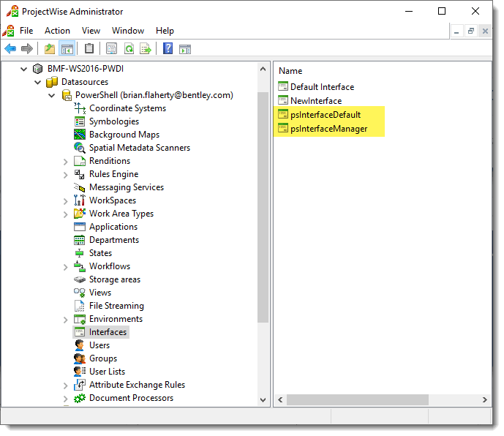Open Help via the question mark icon

[168, 49]
